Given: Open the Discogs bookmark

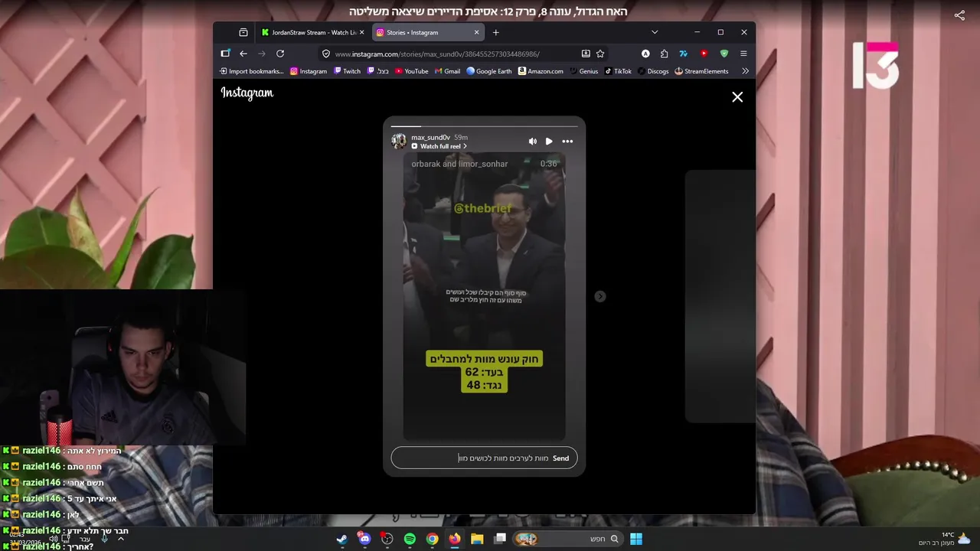Looking at the screenshot, I should tap(653, 71).
